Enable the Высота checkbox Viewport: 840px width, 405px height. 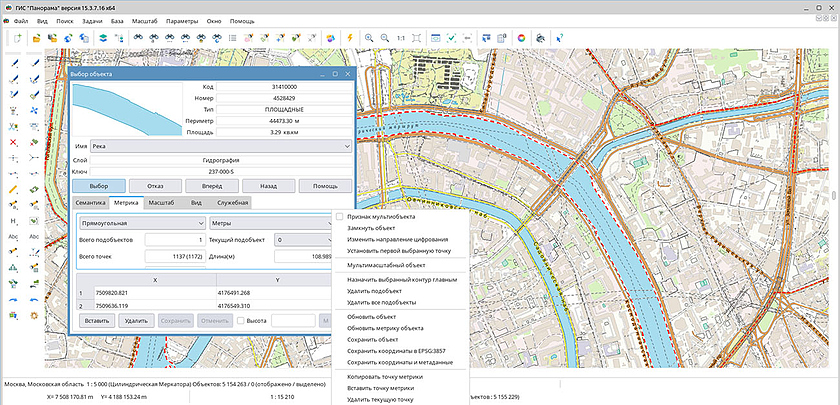tap(241, 320)
